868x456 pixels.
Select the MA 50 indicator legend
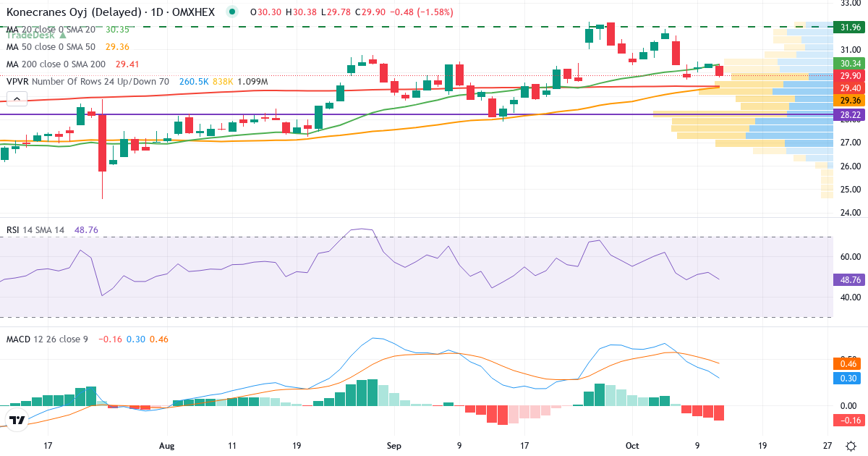pos(51,47)
